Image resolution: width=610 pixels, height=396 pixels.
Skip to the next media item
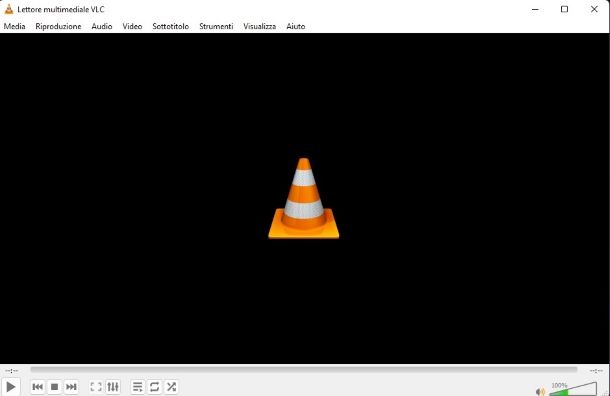pos(71,387)
